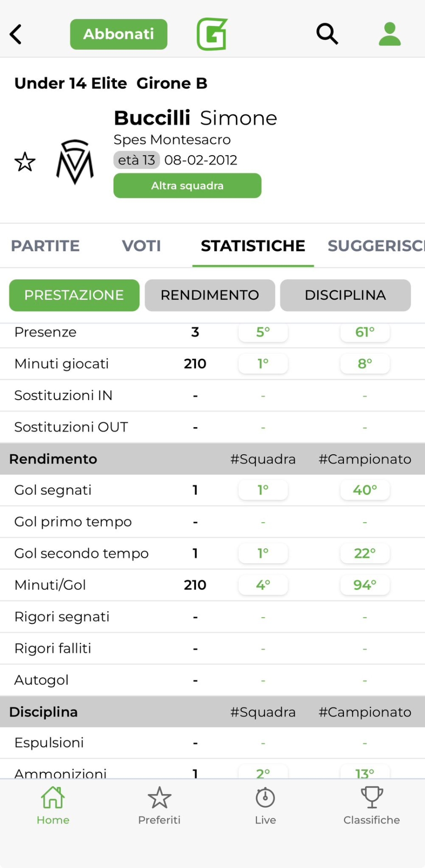Open the user profile icon
The width and height of the screenshot is (425, 868).
(x=389, y=34)
